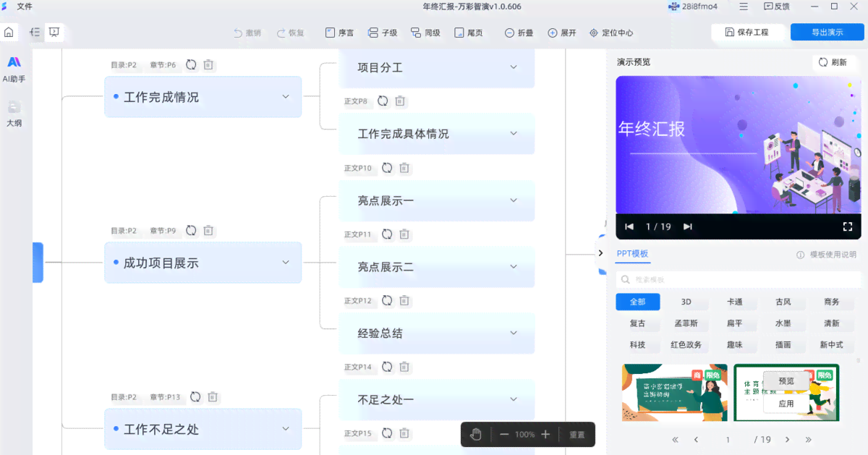This screenshot has height=455, width=868.
Task: Expand the 亮点展示一 node chevron
Action: tap(514, 200)
